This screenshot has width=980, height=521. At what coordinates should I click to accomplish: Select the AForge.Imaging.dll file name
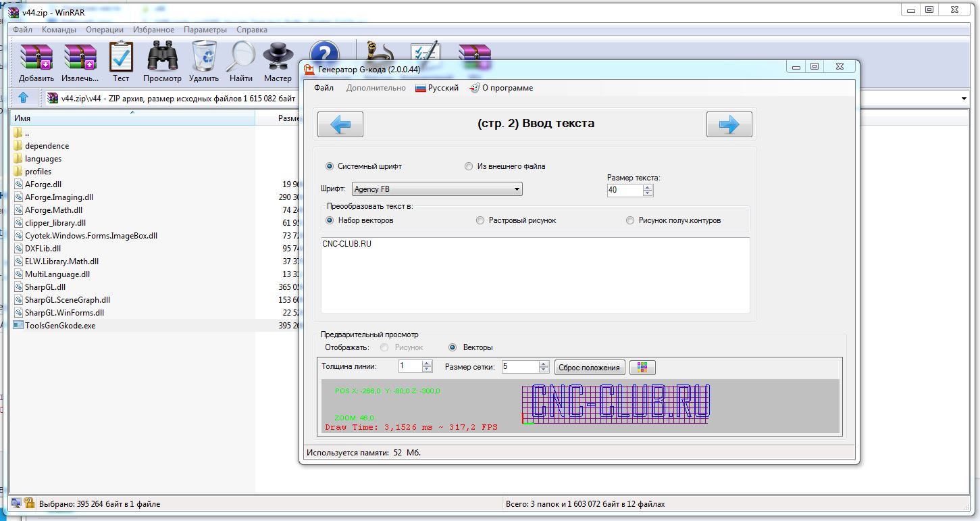click(59, 197)
